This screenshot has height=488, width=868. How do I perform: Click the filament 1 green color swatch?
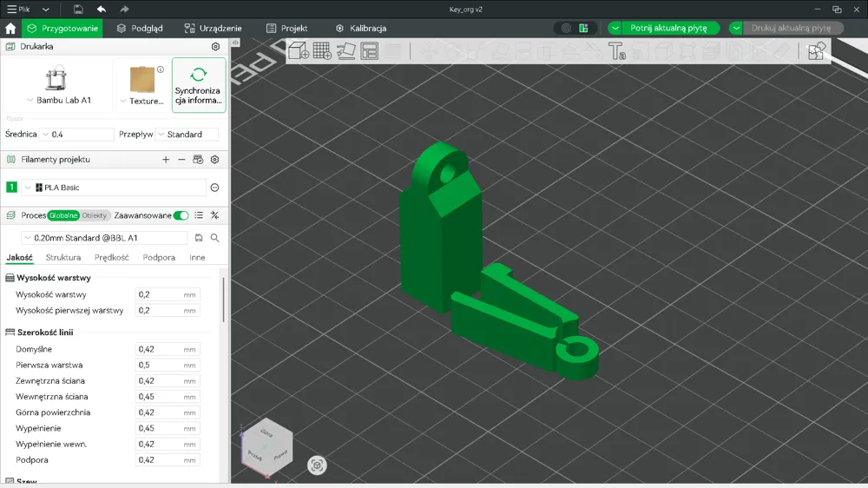point(11,188)
